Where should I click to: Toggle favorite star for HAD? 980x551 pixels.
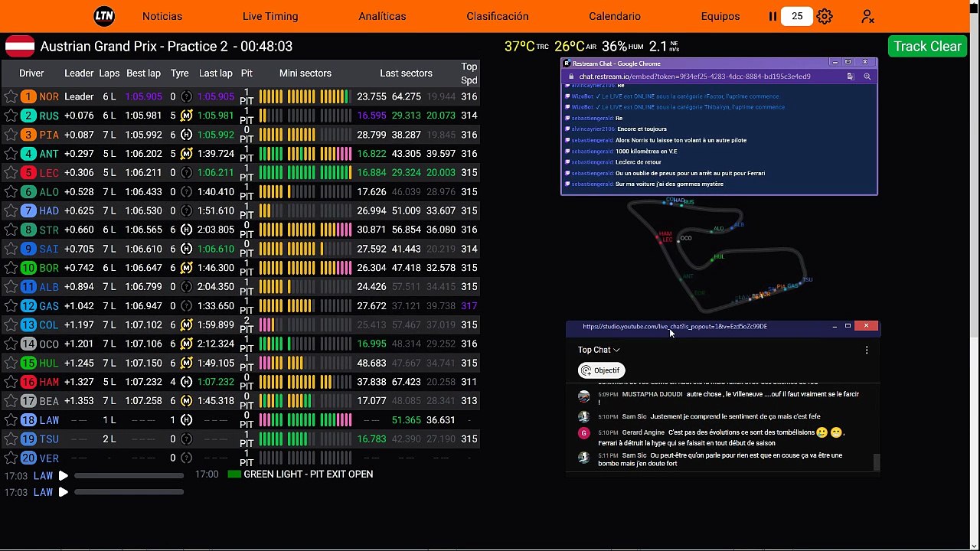(11, 210)
